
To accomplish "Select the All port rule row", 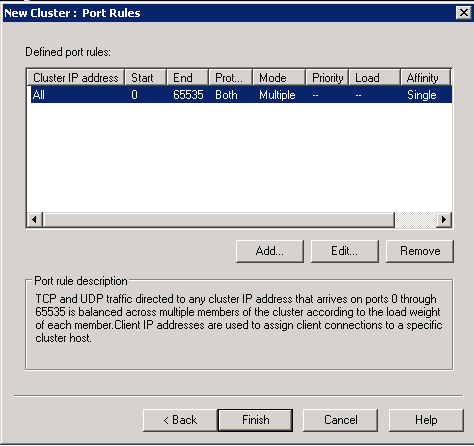I will point(241,95).
